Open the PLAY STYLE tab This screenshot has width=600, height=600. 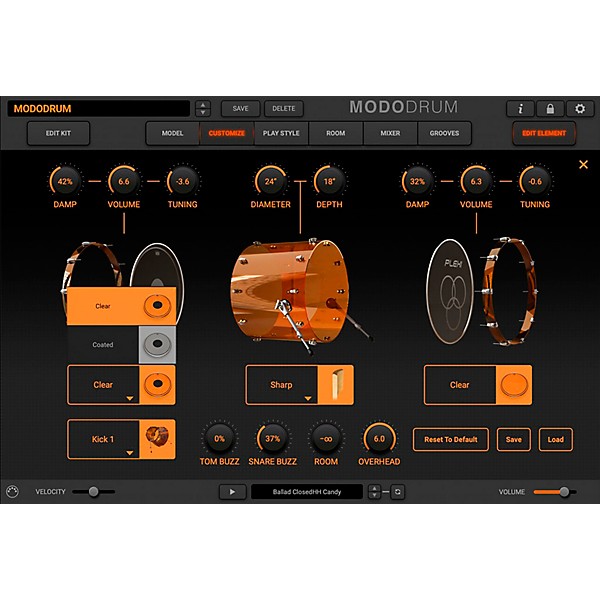tap(281, 133)
